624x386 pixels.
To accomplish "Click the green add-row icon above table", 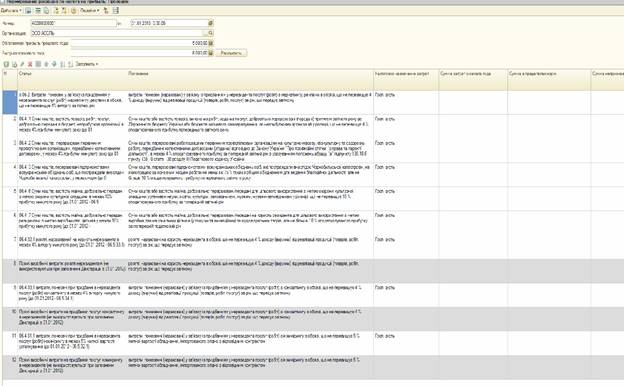I will coord(6,64).
